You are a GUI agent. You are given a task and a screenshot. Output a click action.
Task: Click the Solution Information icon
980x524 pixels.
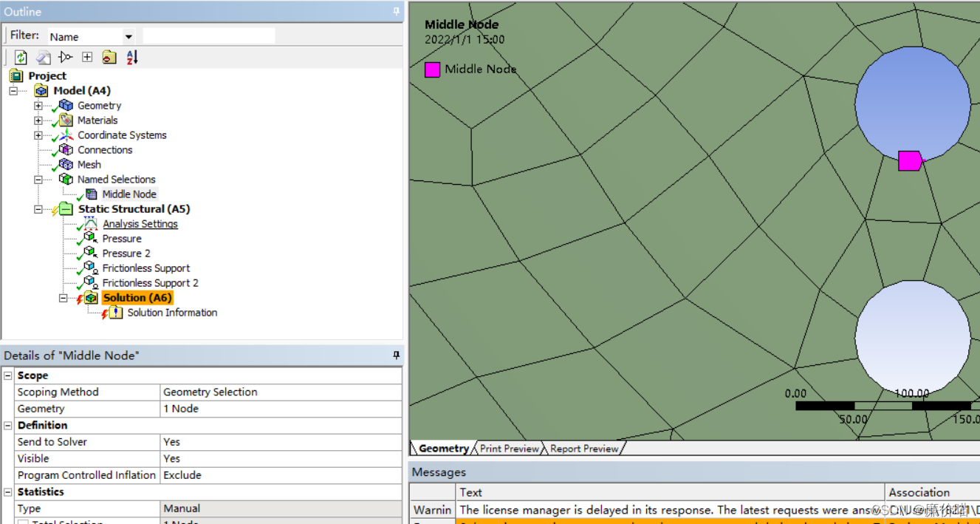tap(116, 313)
